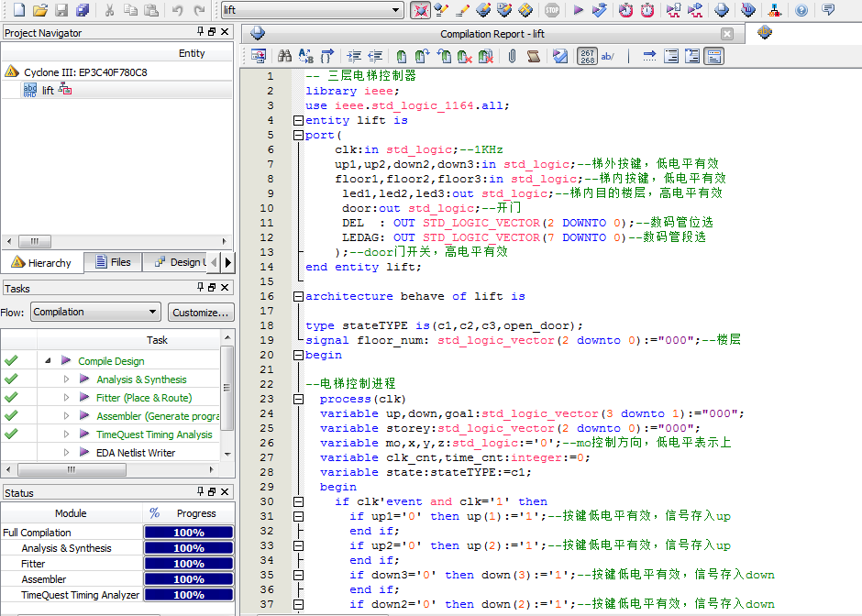Click the Undo arrow icon
The width and height of the screenshot is (862, 616).
coord(178,10)
